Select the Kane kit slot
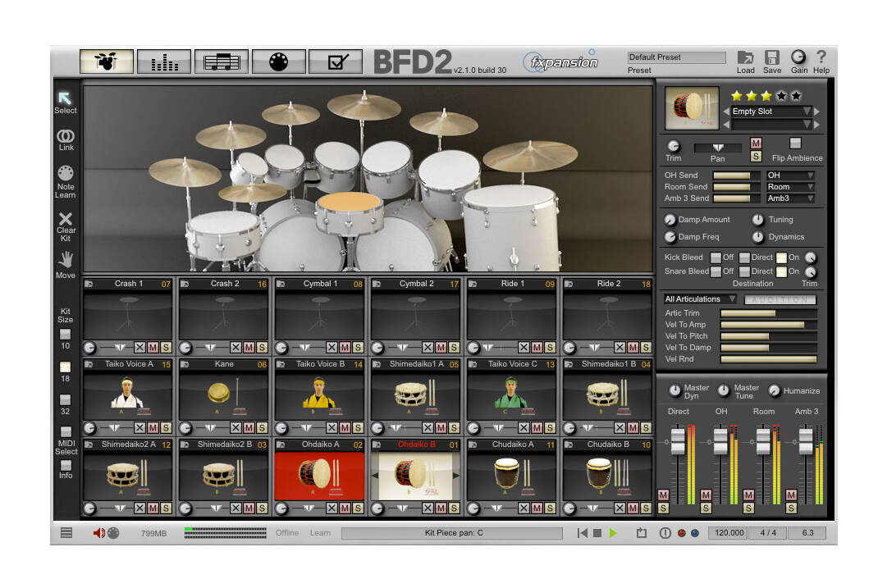 223,396
